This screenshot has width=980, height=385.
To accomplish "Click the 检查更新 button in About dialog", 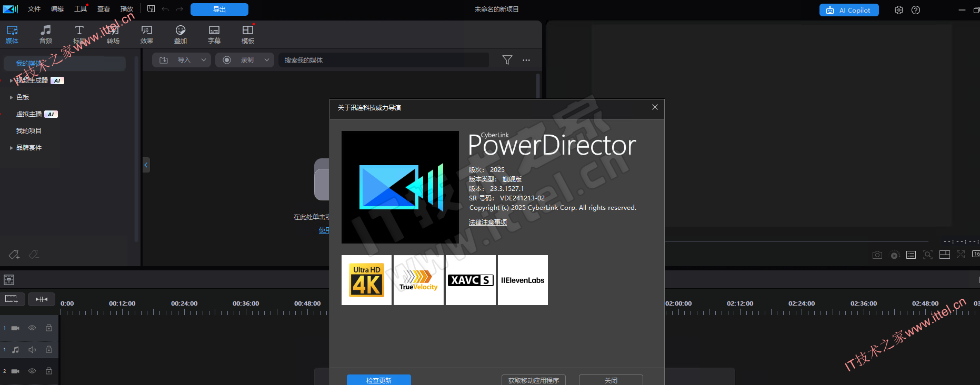I will coord(379,380).
